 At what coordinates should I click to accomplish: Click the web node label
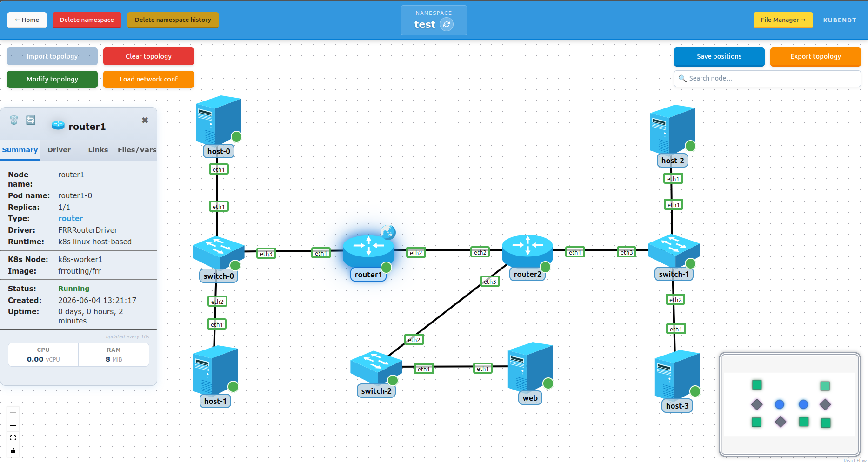click(x=530, y=398)
